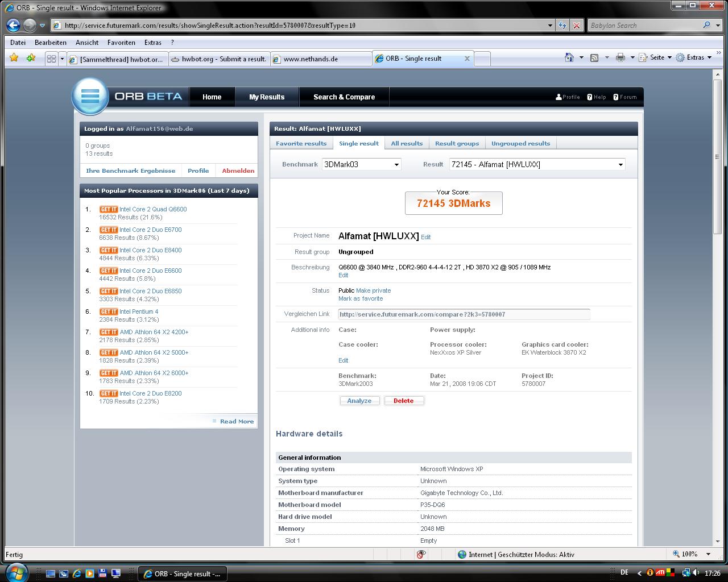Click Show Desktop quick launch icon
Viewport: 728px width, 582px height.
[51, 573]
